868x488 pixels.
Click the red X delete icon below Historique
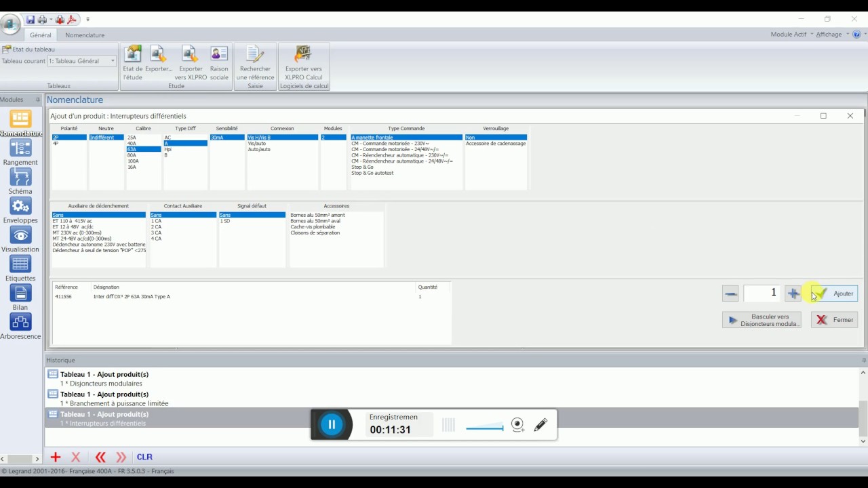coord(76,457)
